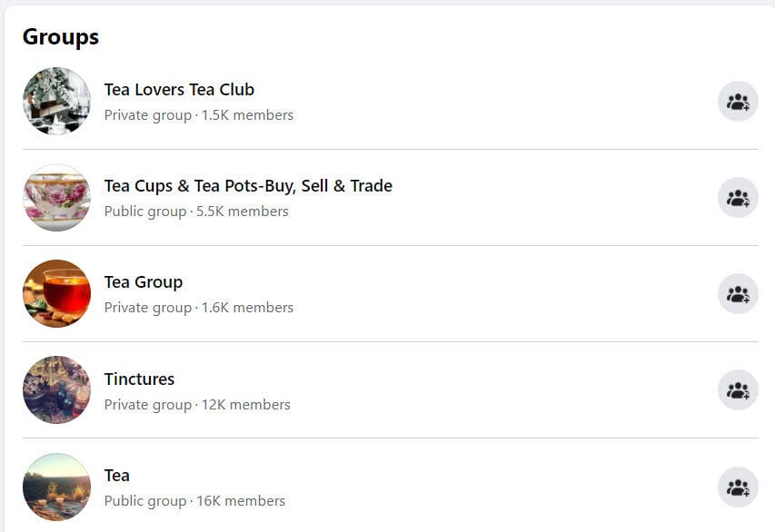
Task: Select the glass teacup thumbnail beside Tea Group
Action: point(56,294)
